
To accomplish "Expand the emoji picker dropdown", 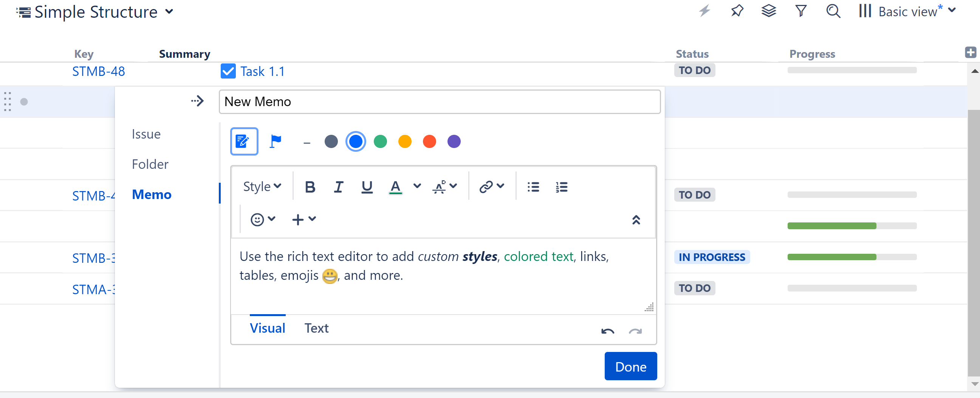I will pyautogui.click(x=263, y=219).
